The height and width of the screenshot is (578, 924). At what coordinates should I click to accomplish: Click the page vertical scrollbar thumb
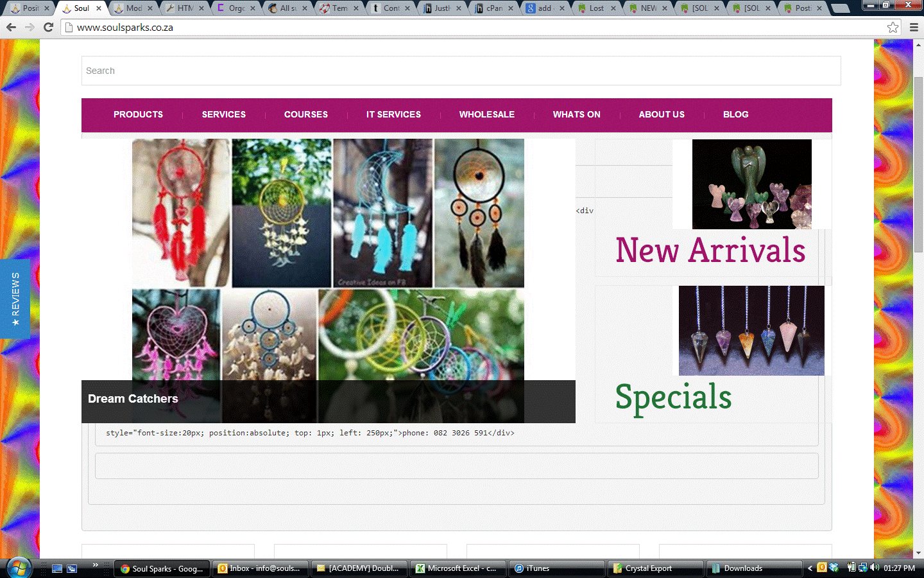pyautogui.click(x=918, y=164)
